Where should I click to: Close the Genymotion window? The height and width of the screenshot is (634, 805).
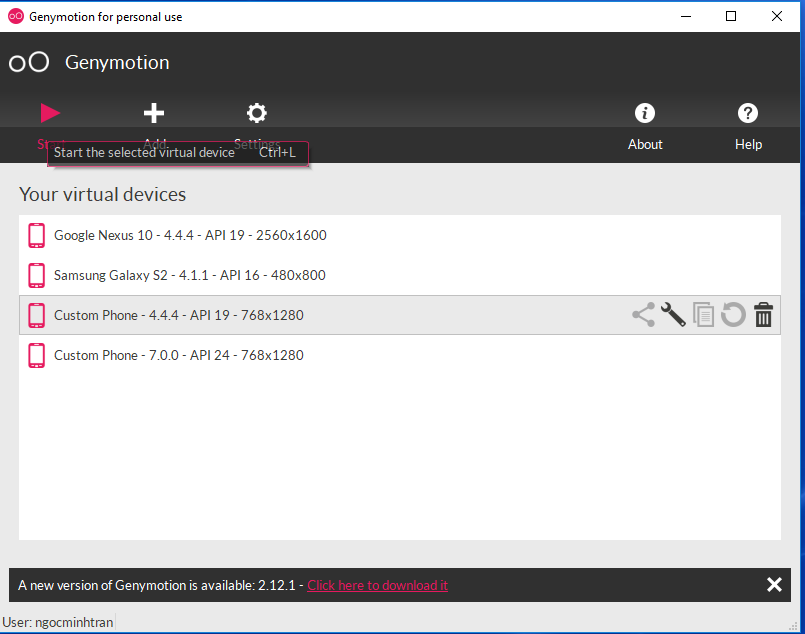(x=777, y=16)
